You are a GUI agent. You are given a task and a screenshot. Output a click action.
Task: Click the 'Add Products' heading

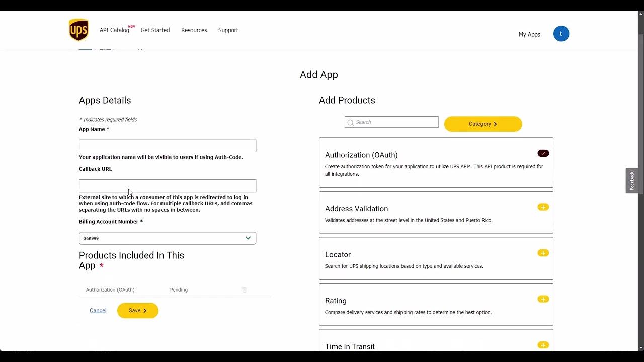pyautogui.click(x=347, y=100)
